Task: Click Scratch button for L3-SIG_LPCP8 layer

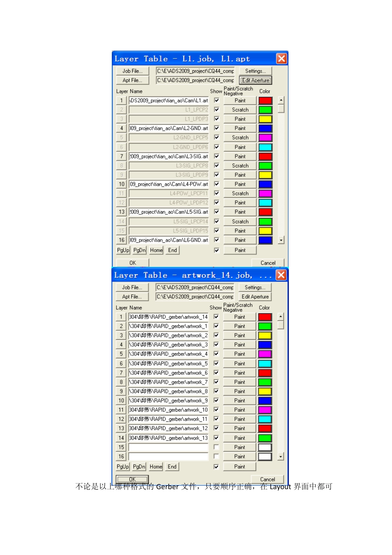Action: [240, 166]
